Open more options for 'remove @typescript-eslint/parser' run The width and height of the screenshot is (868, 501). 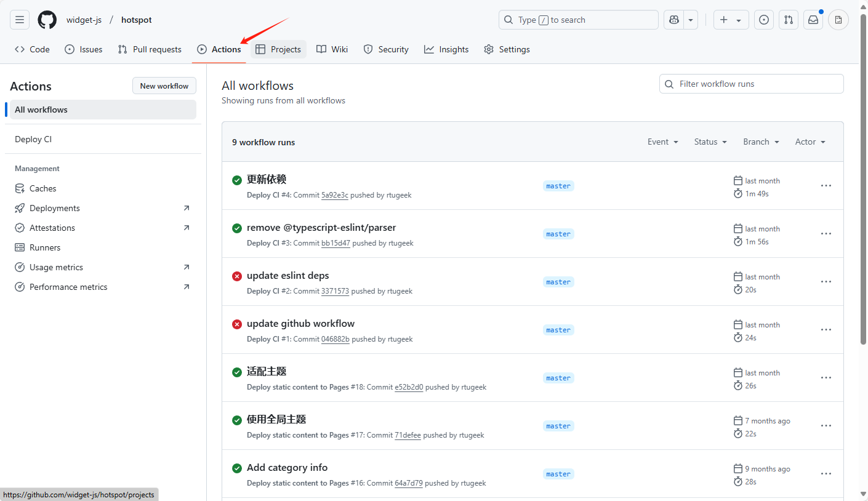point(826,233)
